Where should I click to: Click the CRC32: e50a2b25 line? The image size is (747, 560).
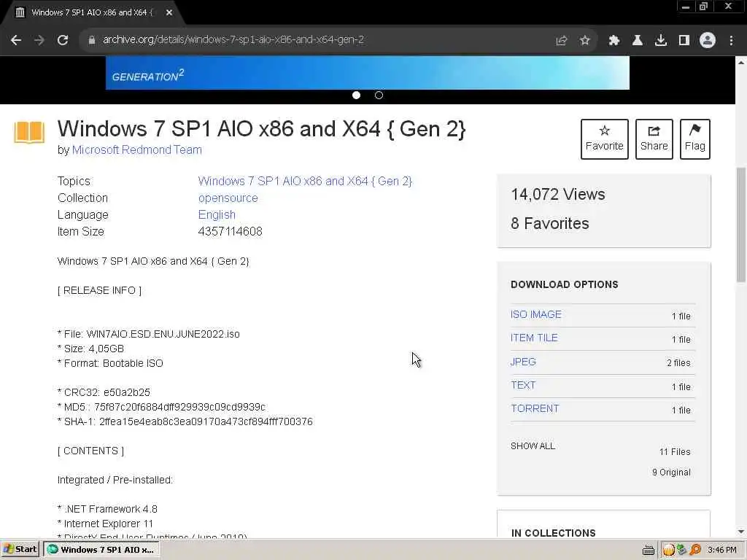pos(104,392)
